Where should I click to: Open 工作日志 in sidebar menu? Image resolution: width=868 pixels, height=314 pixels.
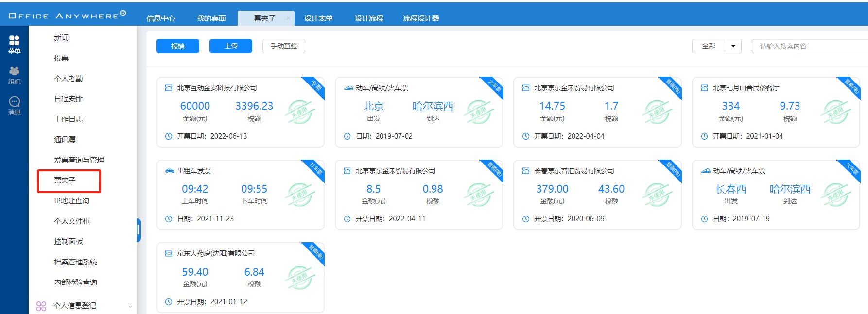pos(69,119)
